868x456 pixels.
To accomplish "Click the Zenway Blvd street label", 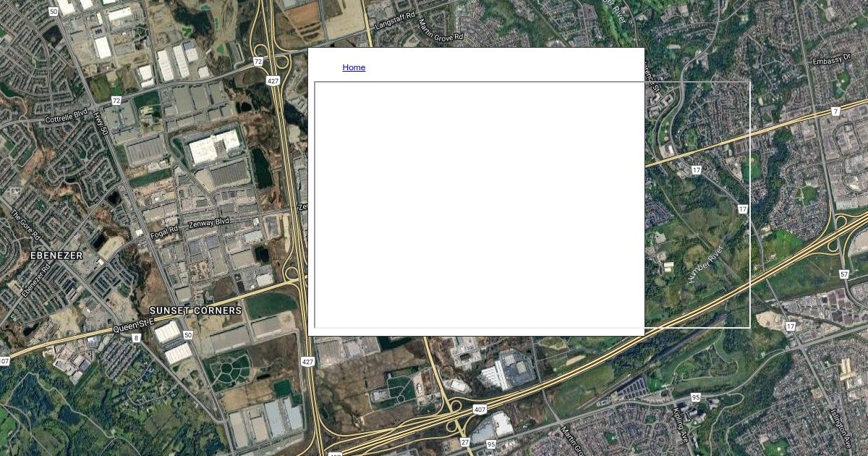I will (208, 223).
